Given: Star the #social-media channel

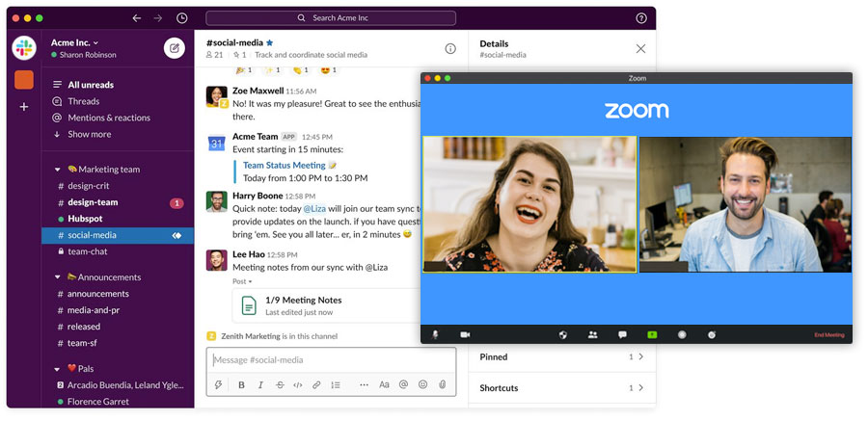Looking at the screenshot, I should (270, 42).
